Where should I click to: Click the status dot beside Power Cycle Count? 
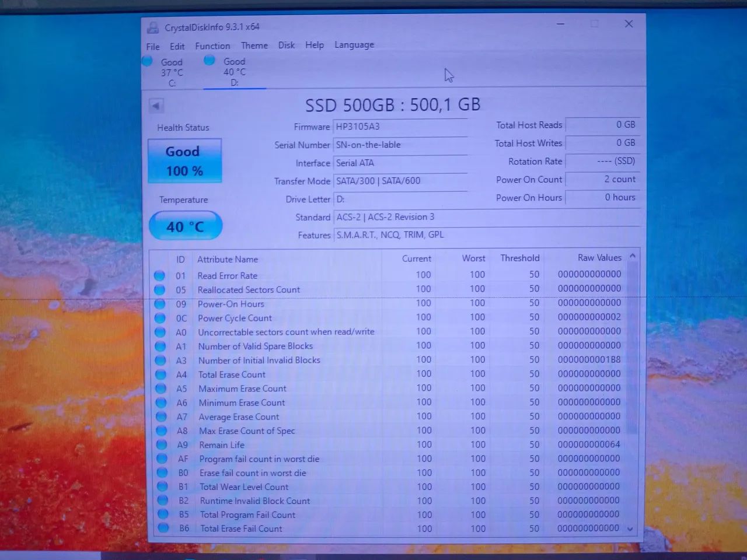[x=160, y=317]
